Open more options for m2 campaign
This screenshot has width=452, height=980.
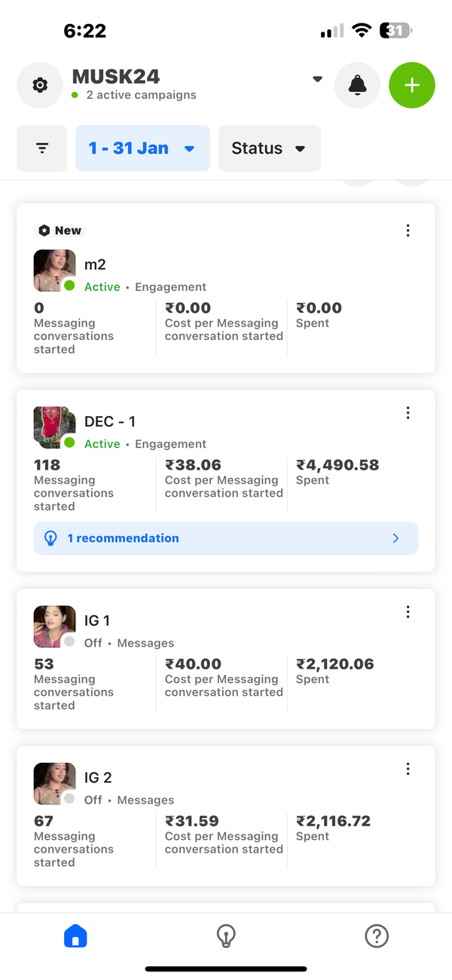click(408, 231)
